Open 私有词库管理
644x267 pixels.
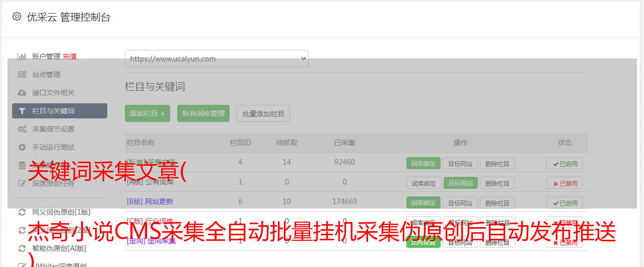tap(203, 113)
